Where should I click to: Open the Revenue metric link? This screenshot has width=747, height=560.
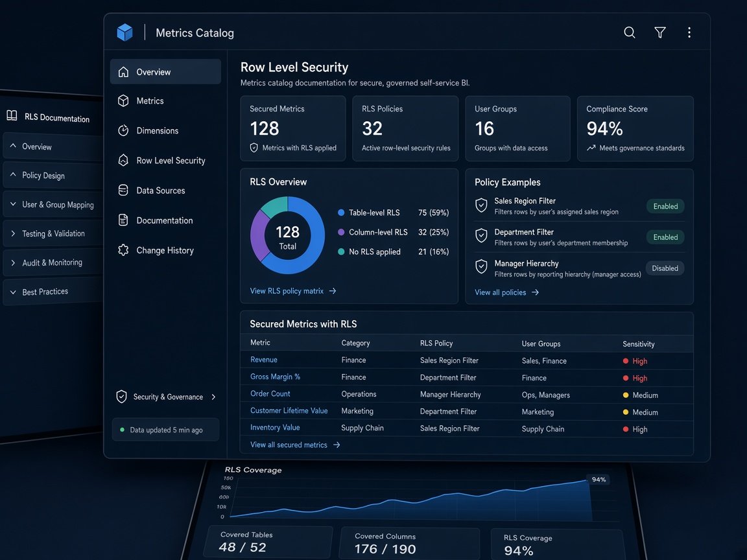(x=264, y=360)
